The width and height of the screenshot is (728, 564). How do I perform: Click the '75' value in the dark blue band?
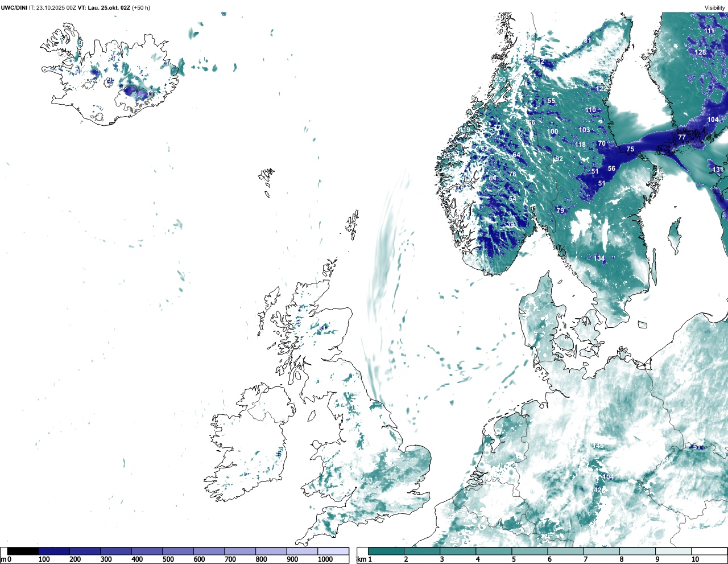pyautogui.click(x=630, y=149)
